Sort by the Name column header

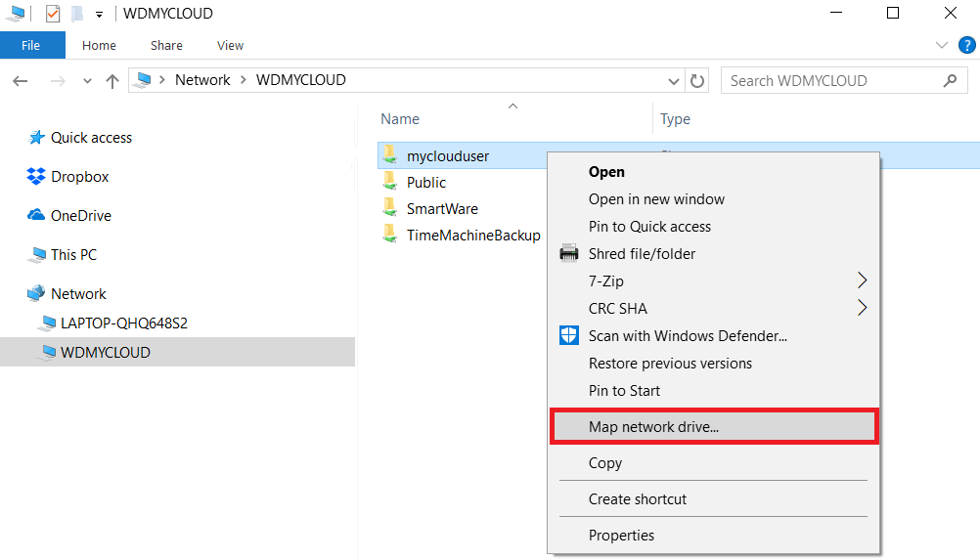(x=400, y=118)
